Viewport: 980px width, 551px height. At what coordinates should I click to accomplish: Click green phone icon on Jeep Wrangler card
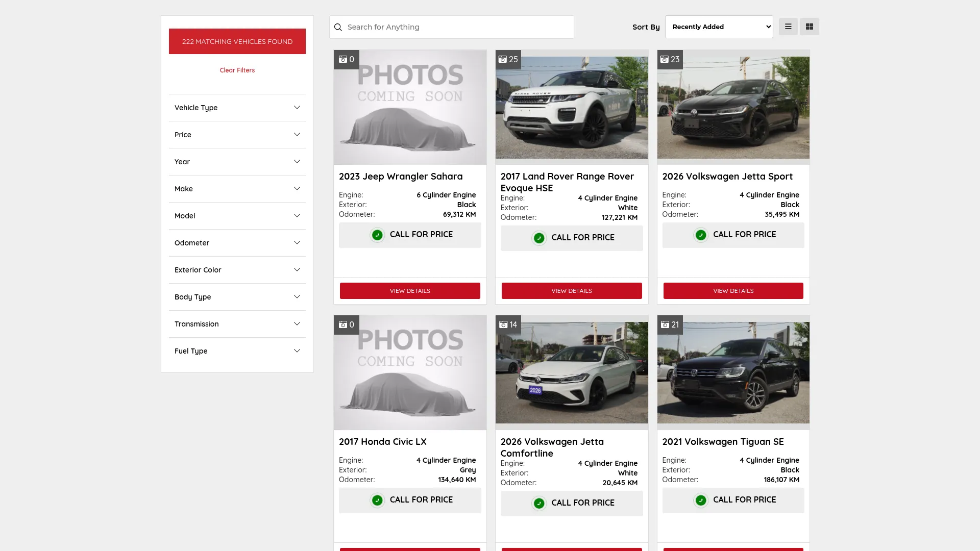click(377, 235)
